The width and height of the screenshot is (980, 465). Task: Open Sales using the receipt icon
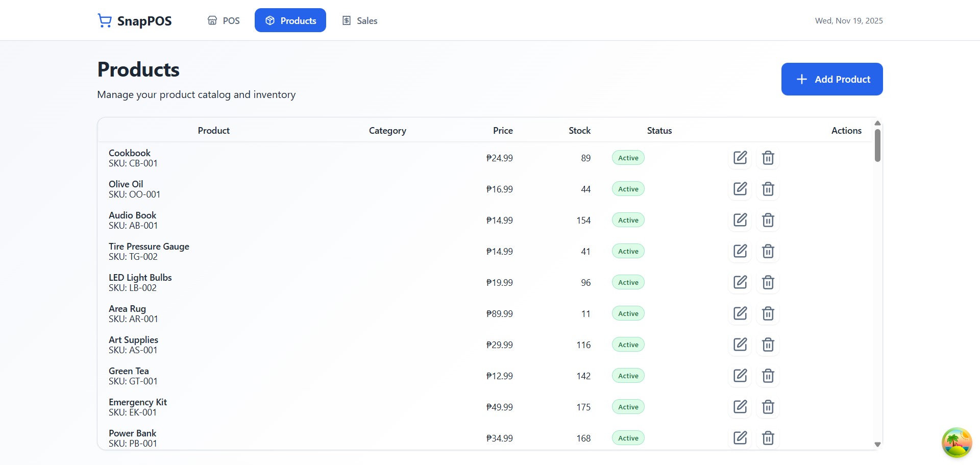coord(347,20)
